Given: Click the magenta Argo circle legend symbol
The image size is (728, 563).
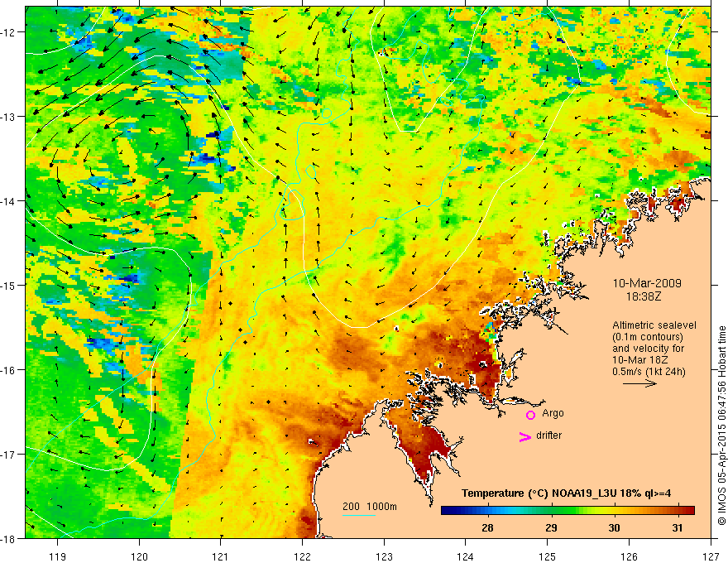Looking at the screenshot, I should click(530, 415).
